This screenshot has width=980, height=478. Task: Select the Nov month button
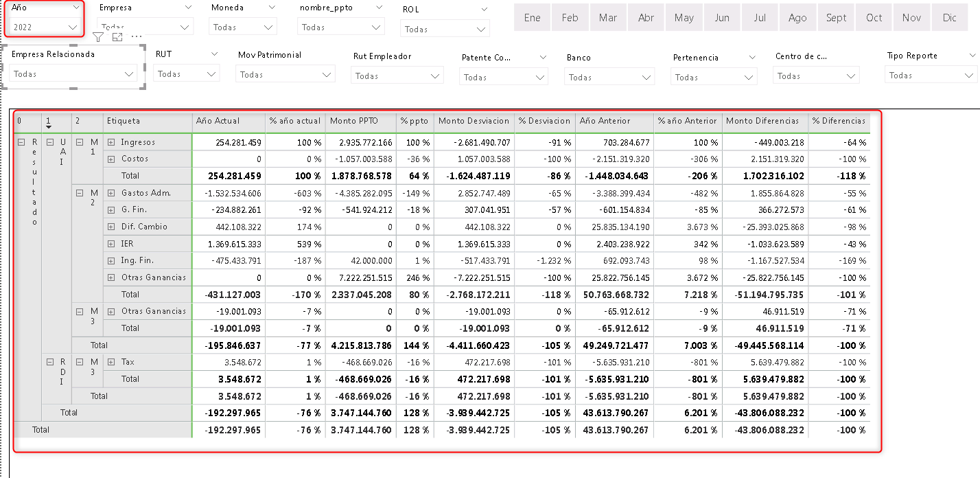coord(912,18)
